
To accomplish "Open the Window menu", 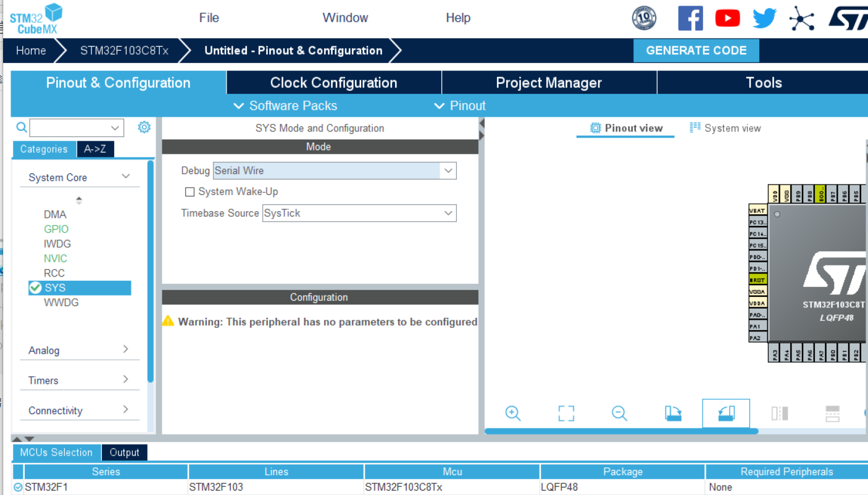I will (345, 17).
